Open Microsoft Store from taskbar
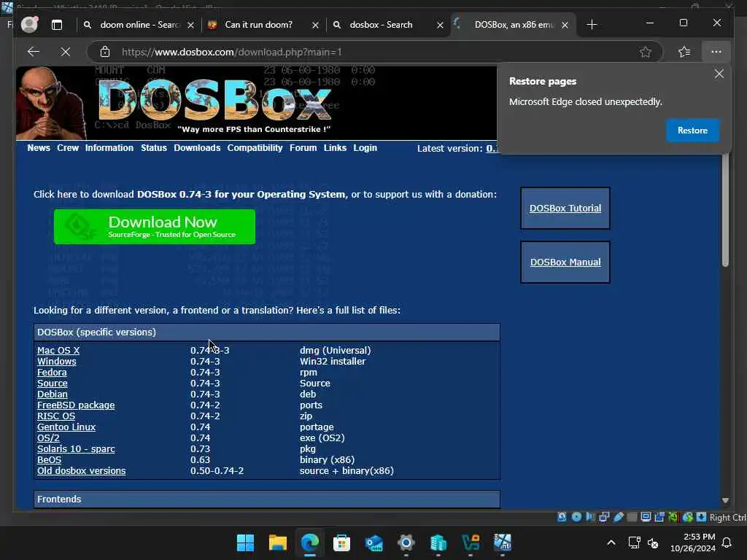Viewport: 747px width, 560px height. tap(341, 542)
